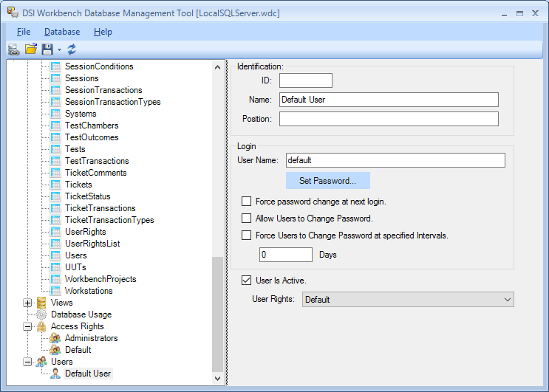Toggle Force Users to Change Password at Intervals
549x392 pixels.
pos(246,235)
